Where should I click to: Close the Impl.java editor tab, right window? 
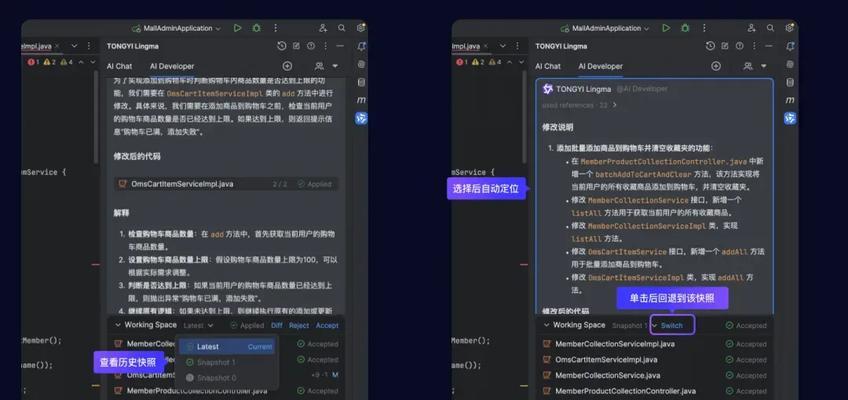tap(485, 46)
